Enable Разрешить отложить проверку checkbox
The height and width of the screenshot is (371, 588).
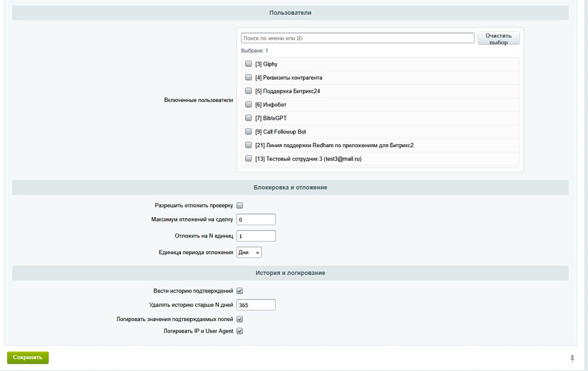(x=240, y=205)
